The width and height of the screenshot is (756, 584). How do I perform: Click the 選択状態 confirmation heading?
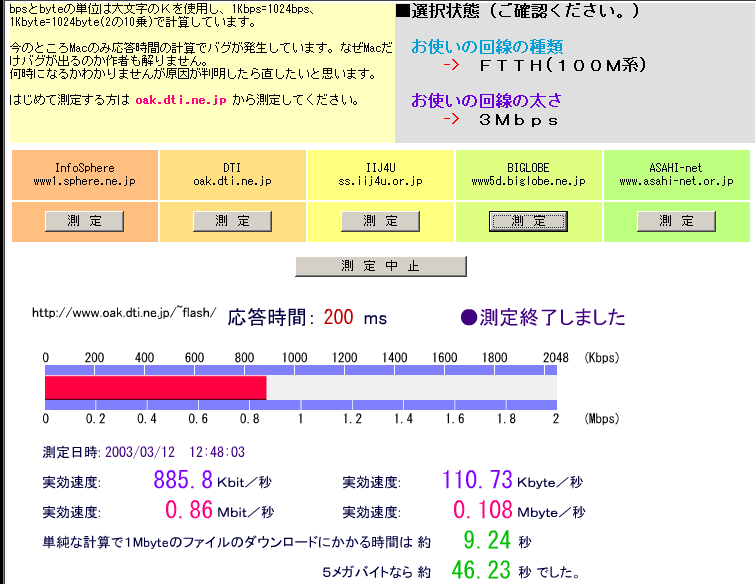click(517, 11)
